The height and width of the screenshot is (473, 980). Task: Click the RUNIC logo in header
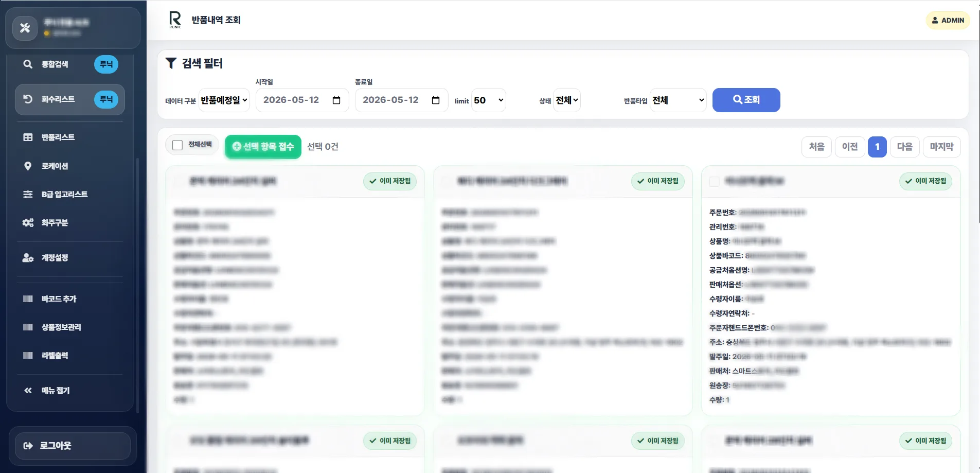[x=175, y=20]
